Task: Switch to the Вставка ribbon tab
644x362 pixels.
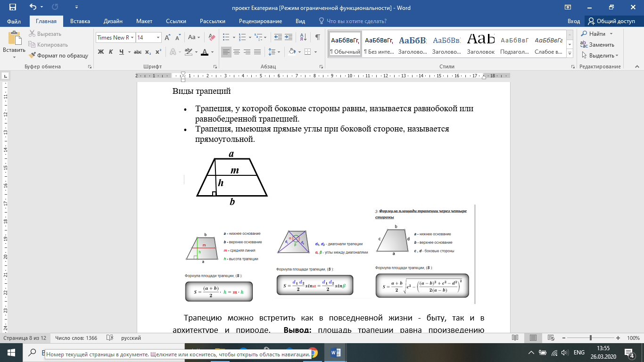Action: click(x=80, y=21)
